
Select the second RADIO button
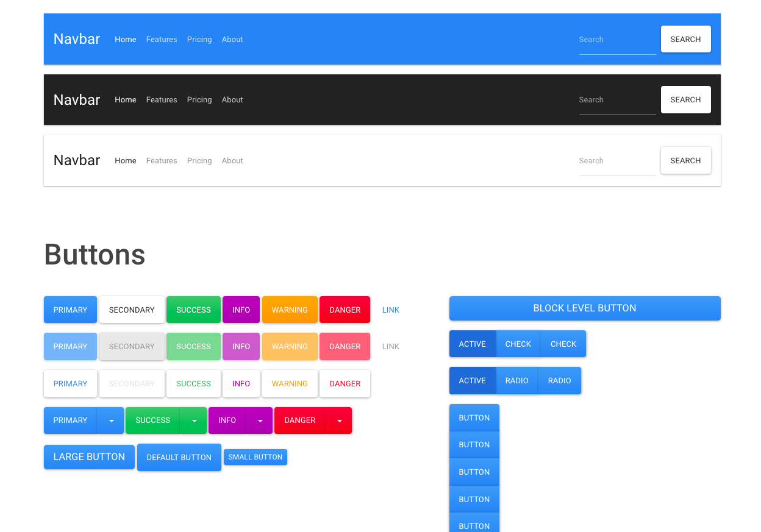coord(560,380)
